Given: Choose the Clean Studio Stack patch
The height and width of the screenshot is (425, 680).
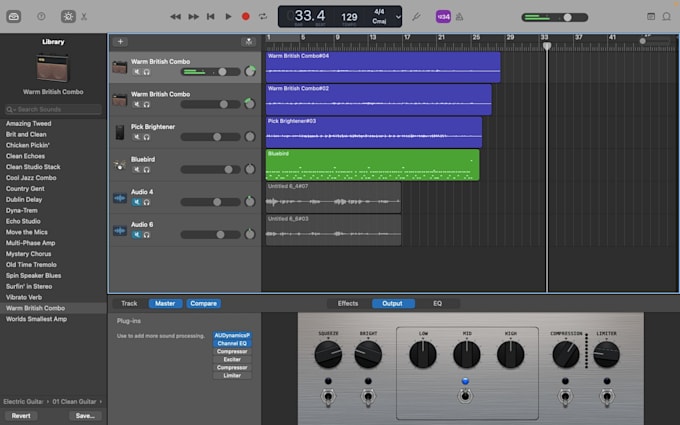Looking at the screenshot, I should pyautogui.click(x=33, y=167).
